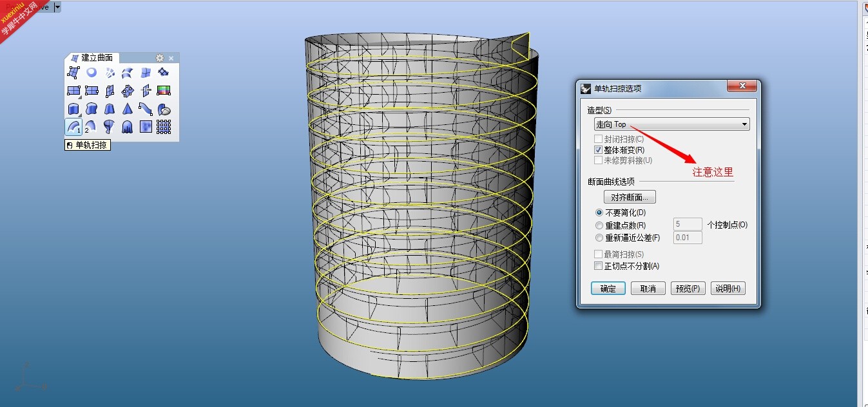Screen dimensions: 868x407
Task: Click the 造型(S) label
Action: coord(599,110)
